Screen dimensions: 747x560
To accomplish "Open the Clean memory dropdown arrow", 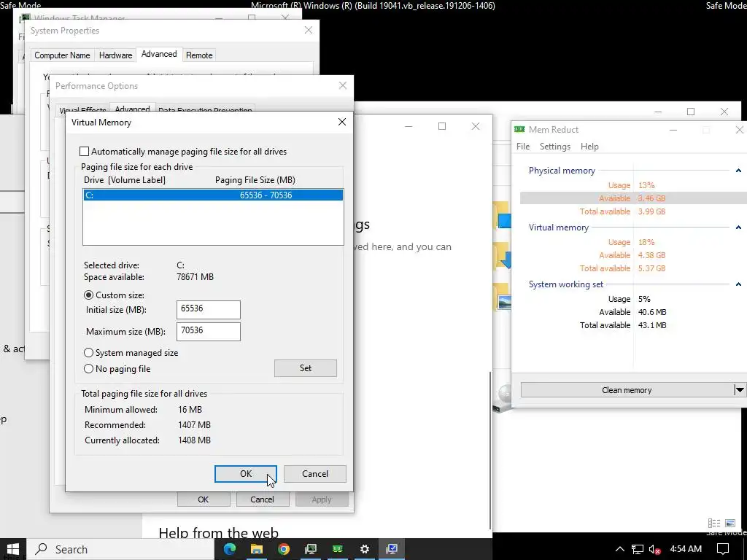I will click(740, 390).
